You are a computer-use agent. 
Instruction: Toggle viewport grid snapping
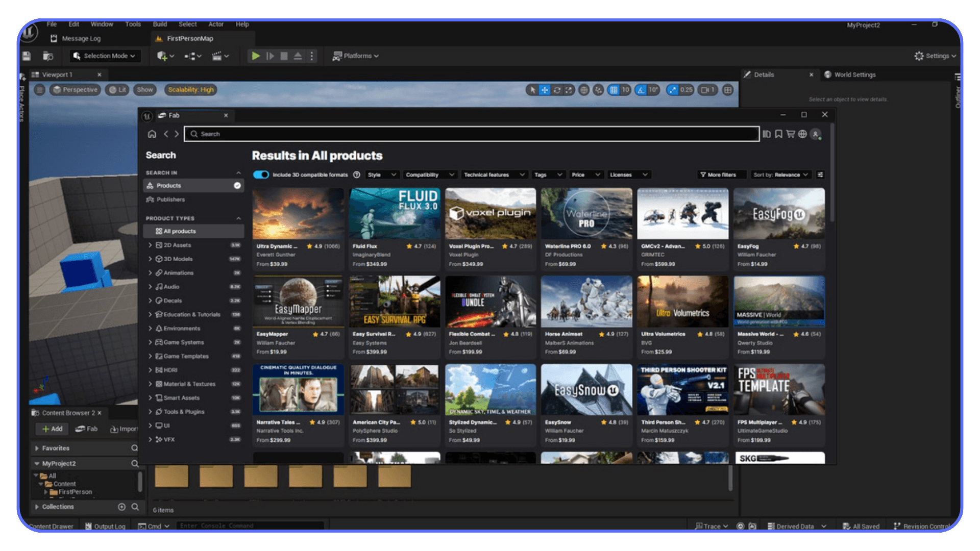[x=614, y=90]
